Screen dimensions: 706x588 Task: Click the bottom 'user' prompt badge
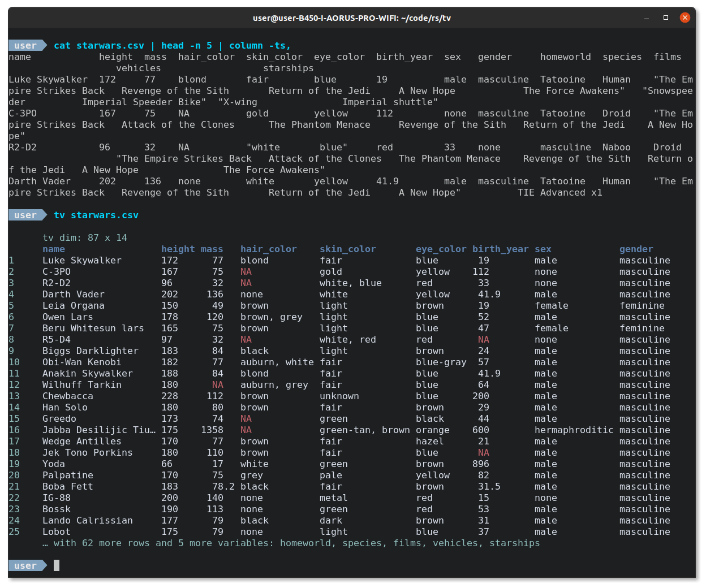tap(27, 566)
